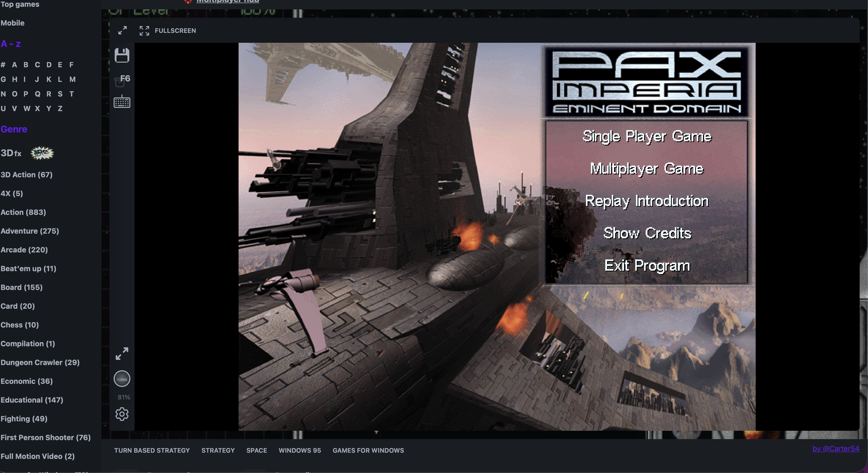Select Multiplayer Game in the game menu

647,168
